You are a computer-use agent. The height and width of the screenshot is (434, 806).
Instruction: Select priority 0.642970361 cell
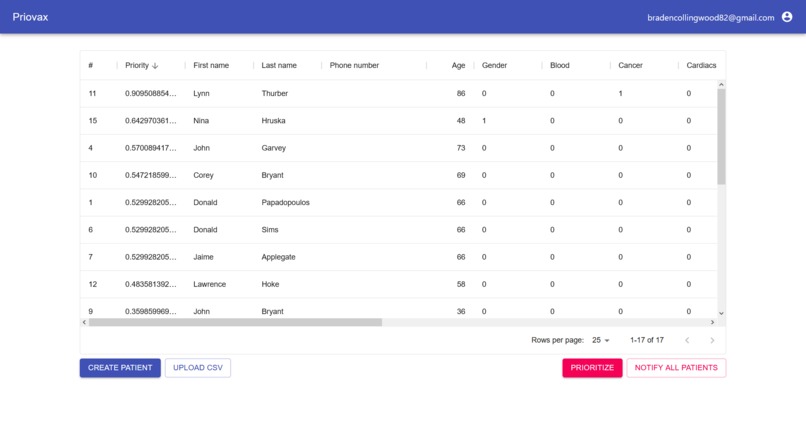151,121
